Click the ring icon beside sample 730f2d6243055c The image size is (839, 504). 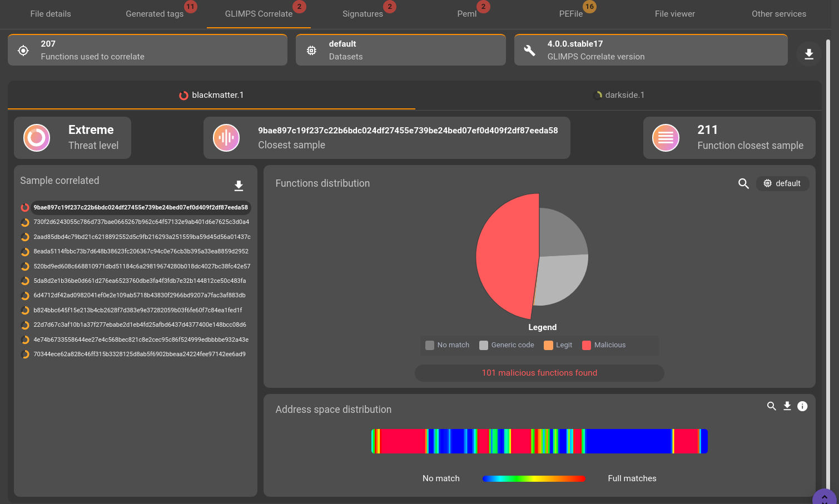tap(25, 222)
